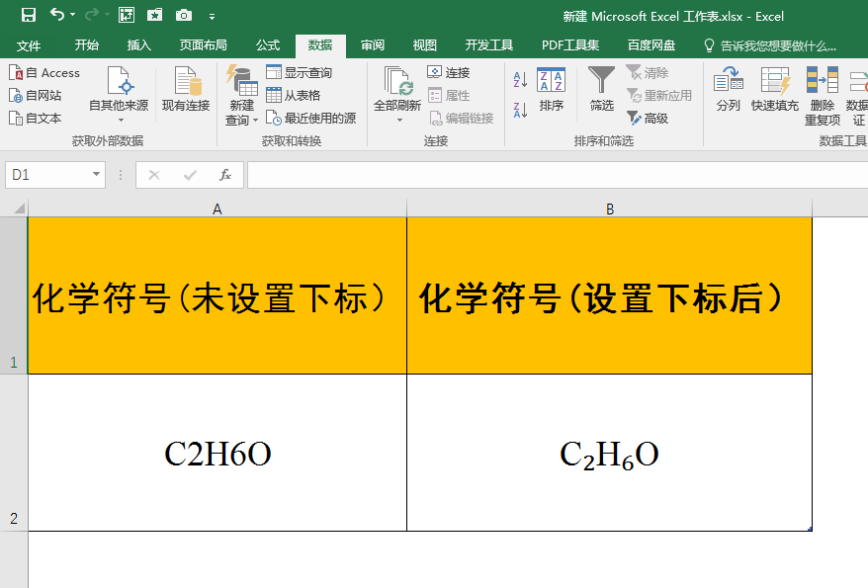Image resolution: width=868 pixels, height=588 pixels.
Task: Select cell containing C2H6O without subscripts
Action: [217, 453]
